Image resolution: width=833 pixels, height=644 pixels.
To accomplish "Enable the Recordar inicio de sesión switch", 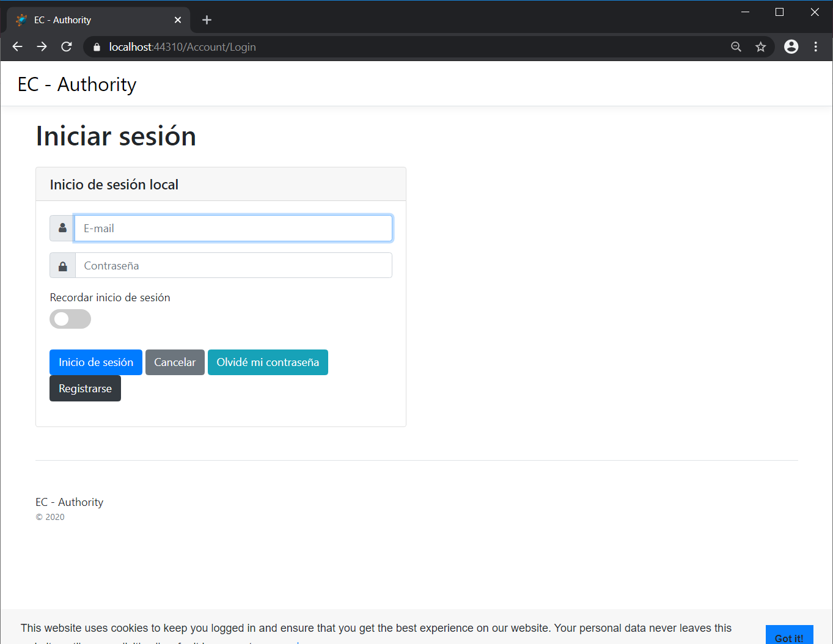I will pyautogui.click(x=70, y=318).
